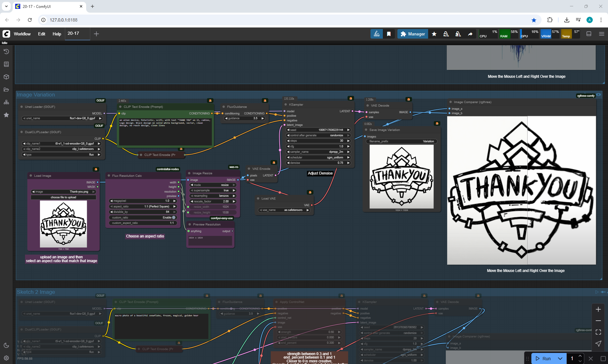Toggle the custom_ratio Enable switch
608x364 pixels.
coord(174,218)
